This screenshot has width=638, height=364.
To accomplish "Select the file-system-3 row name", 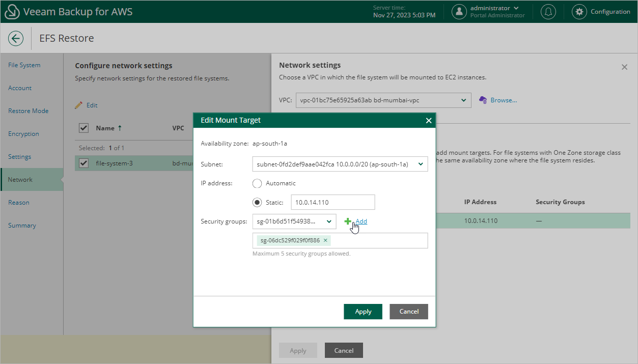I will point(115,164).
